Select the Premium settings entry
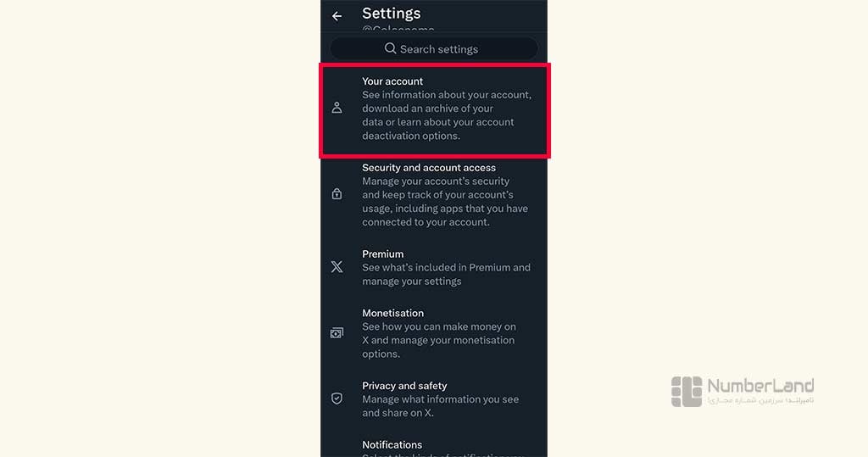Image resolution: width=868 pixels, height=457 pixels. click(x=434, y=268)
